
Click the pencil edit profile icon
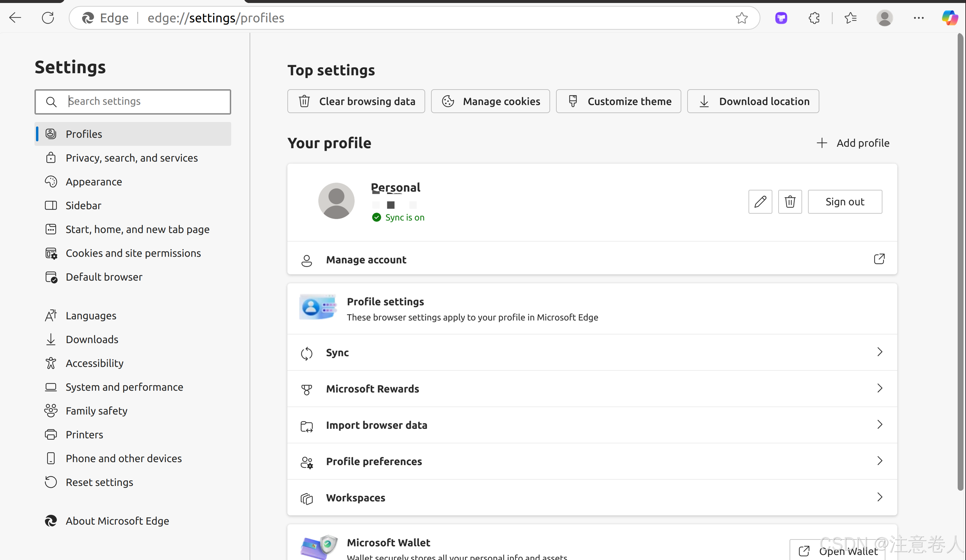tap(760, 202)
